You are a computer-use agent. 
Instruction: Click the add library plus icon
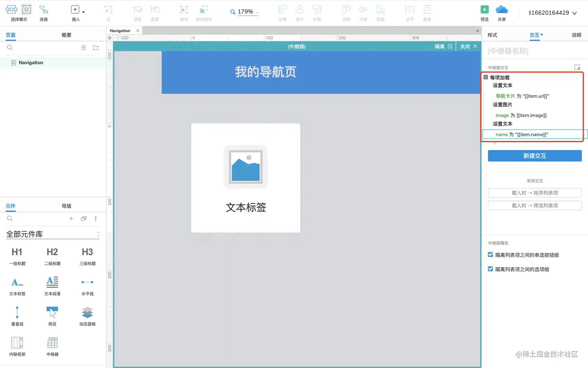point(71,218)
